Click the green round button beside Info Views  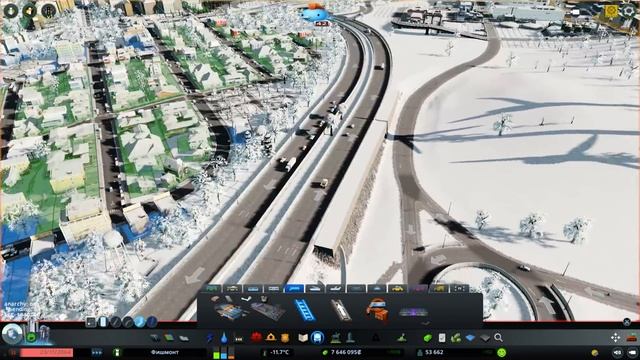[31, 338]
